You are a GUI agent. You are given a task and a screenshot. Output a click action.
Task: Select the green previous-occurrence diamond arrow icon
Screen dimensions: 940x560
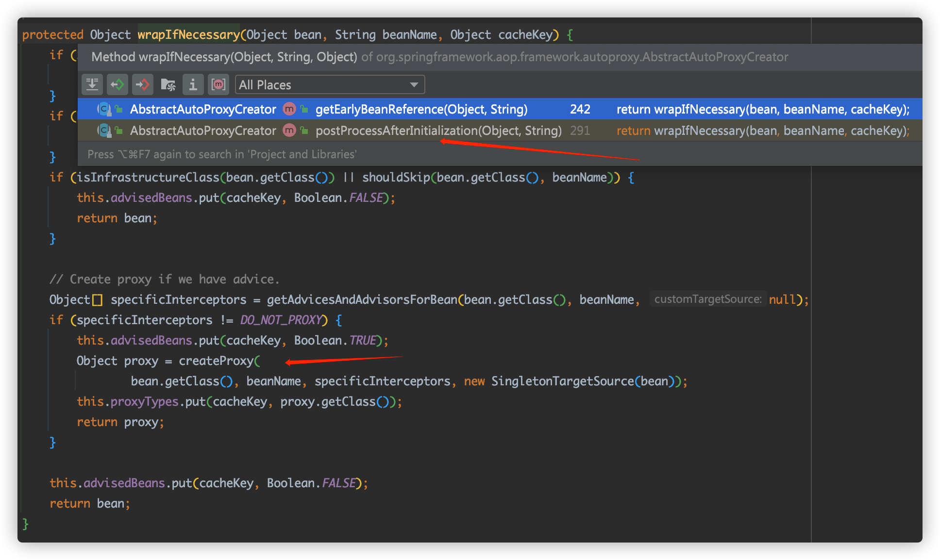tap(117, 84)
